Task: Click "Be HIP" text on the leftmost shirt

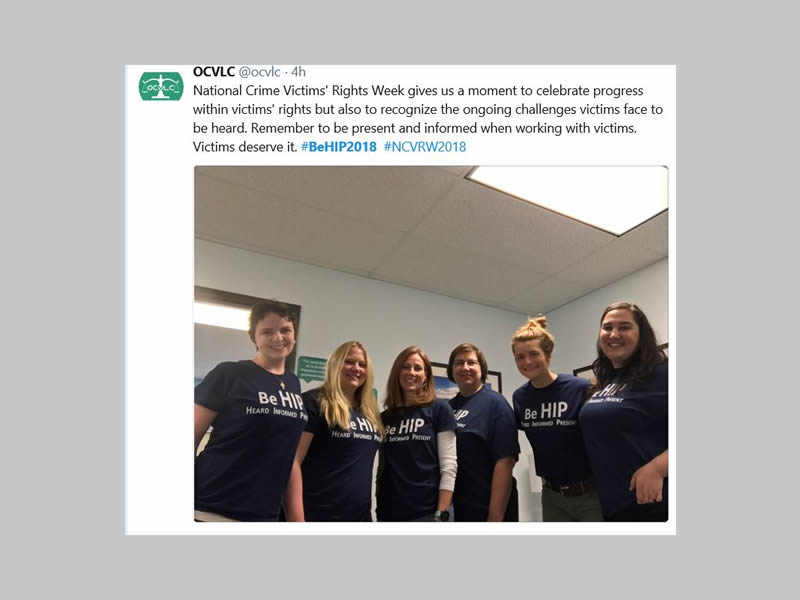Action: pos(280,399)
